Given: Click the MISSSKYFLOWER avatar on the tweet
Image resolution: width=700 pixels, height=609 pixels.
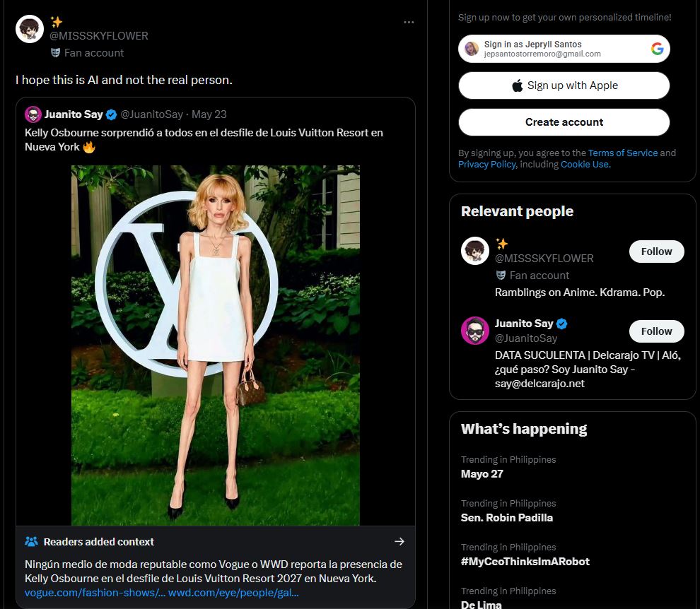Looking at the screenshot, I should pyautogui.click(x=30, y=29).
